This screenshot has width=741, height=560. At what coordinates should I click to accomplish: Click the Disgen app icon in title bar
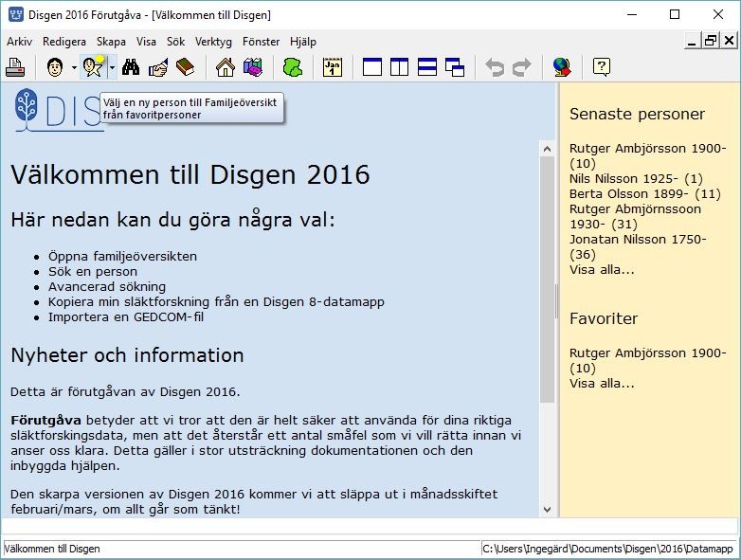15,14
